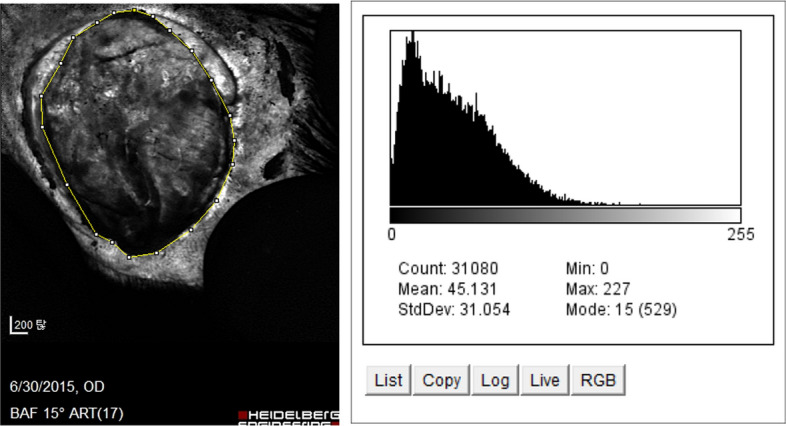
Task: Select the Mode: 15 (529) value
Action: pos(621,310)
